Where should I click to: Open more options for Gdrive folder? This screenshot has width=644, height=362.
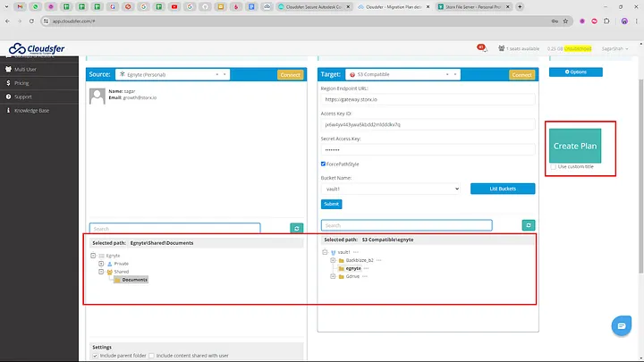tap(365, 276)
